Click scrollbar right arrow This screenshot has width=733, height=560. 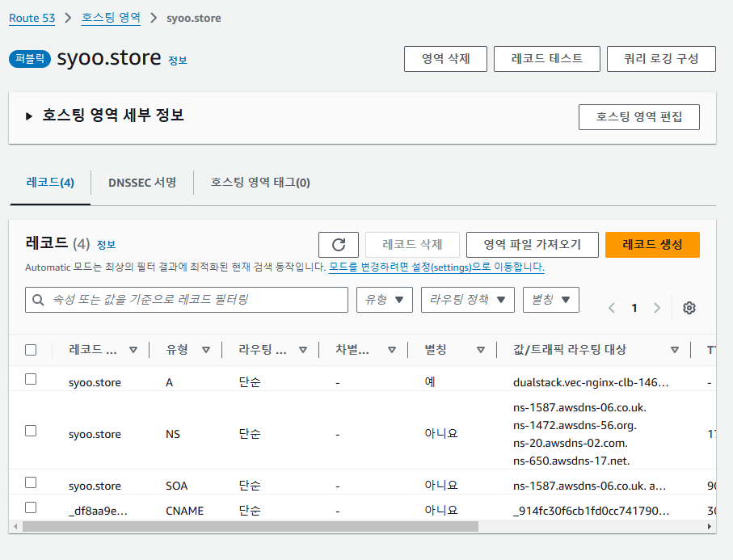(x=709, y=526)
